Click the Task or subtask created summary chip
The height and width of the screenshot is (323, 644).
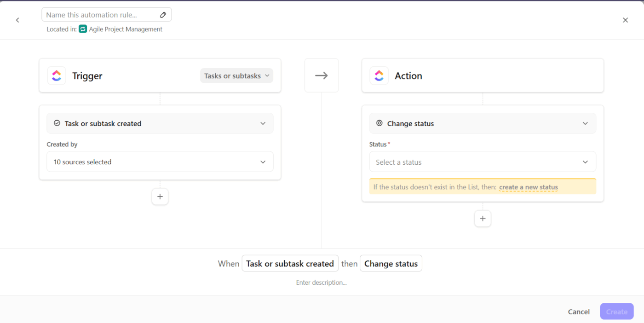coord(290,264)
